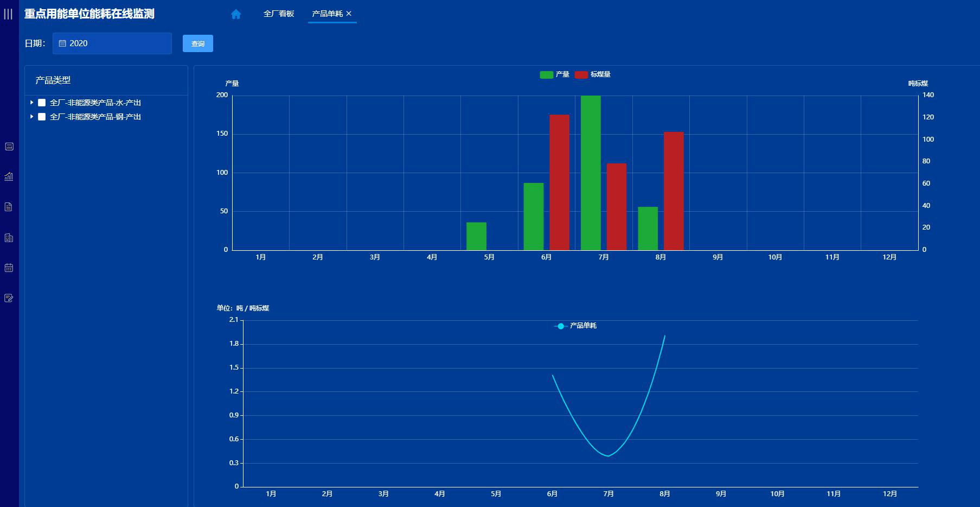The width and height of the screenshot is (980, 507).
Task: Expand the 水-产出 tree node arrow
Action: coord(32,103)
